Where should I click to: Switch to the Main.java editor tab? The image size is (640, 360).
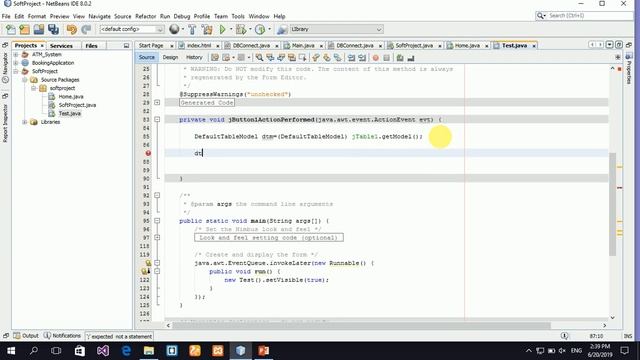coord(302,46)
